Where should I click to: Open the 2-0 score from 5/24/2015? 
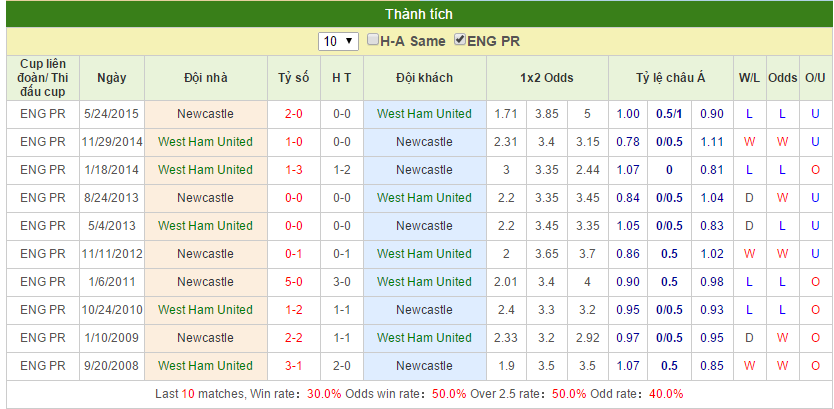pos(294,114)
